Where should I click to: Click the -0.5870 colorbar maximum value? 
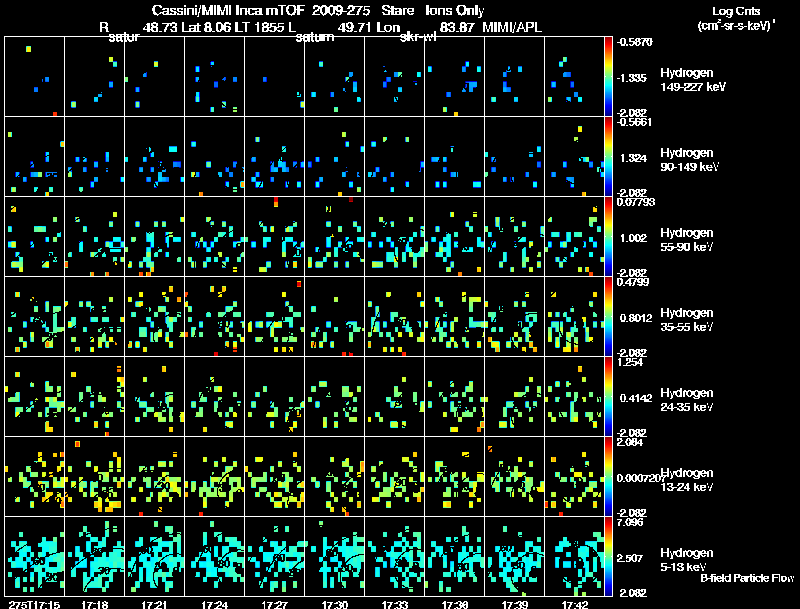click(x=634, y=42)
